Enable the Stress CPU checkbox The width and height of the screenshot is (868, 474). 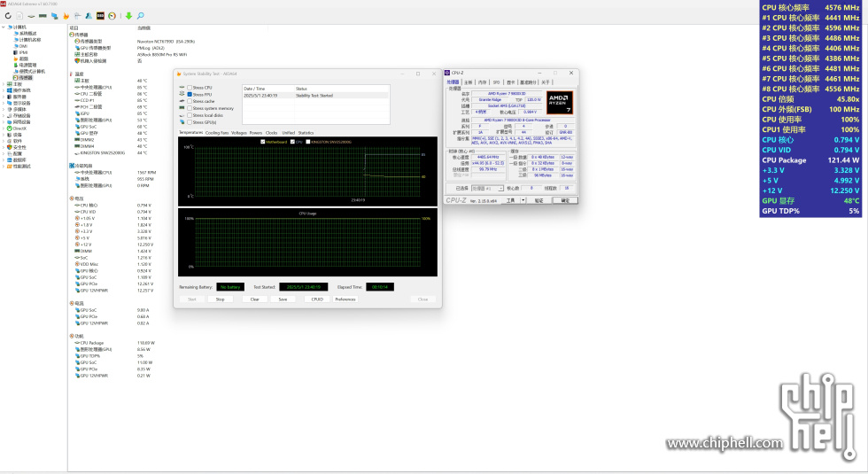coord(190,88)
